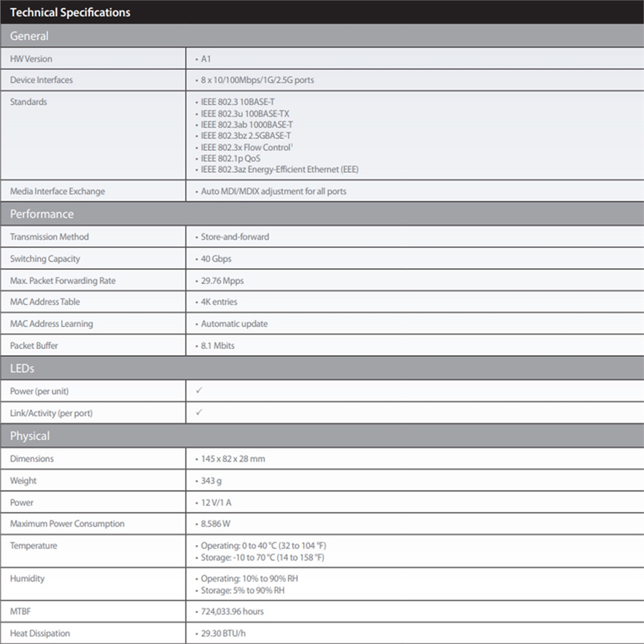
Task: Click the Technical Specifications title bar
Action: pos(70,12)
